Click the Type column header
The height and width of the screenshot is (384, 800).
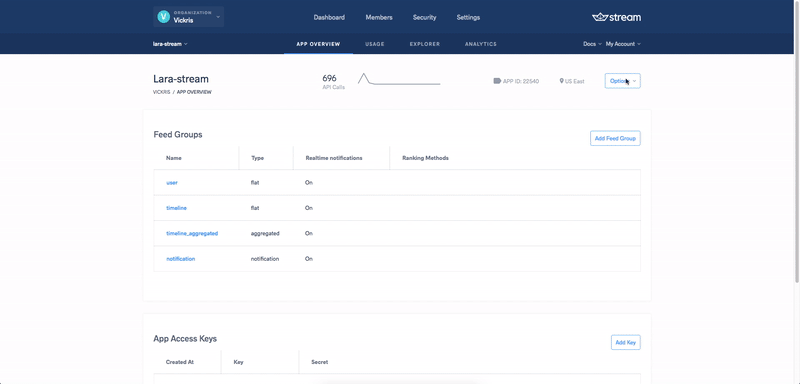coord(258,158)
